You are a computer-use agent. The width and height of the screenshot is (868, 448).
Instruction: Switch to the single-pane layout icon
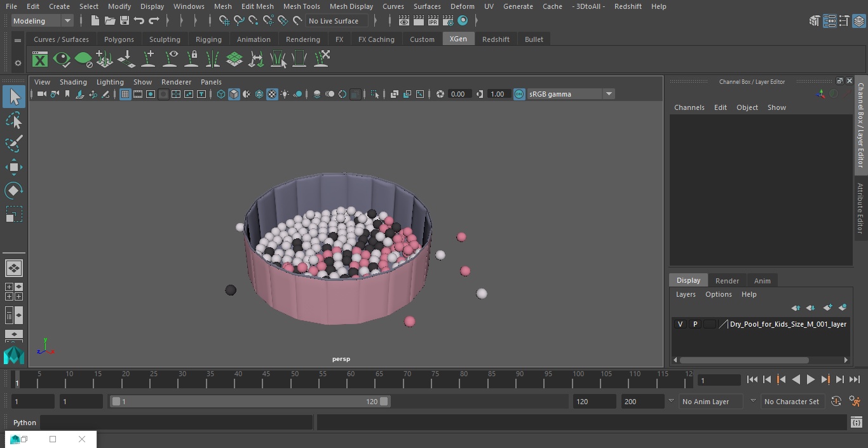click(14, 268)
